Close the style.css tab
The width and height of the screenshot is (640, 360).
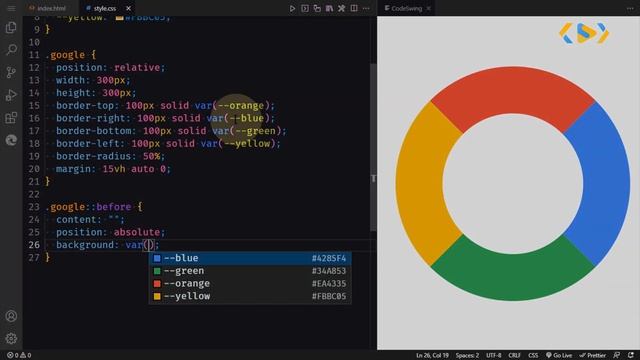click(x=129, y=8)
